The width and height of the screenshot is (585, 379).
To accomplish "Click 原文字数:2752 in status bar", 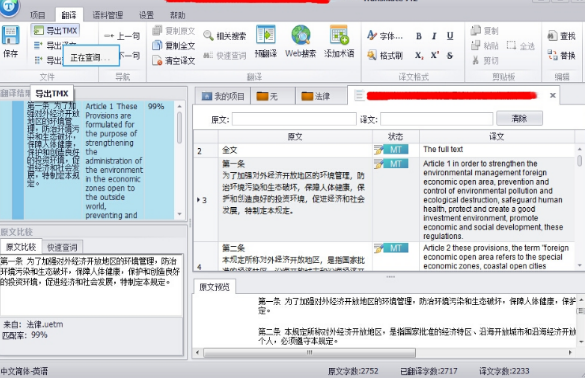I will [353, 371].
